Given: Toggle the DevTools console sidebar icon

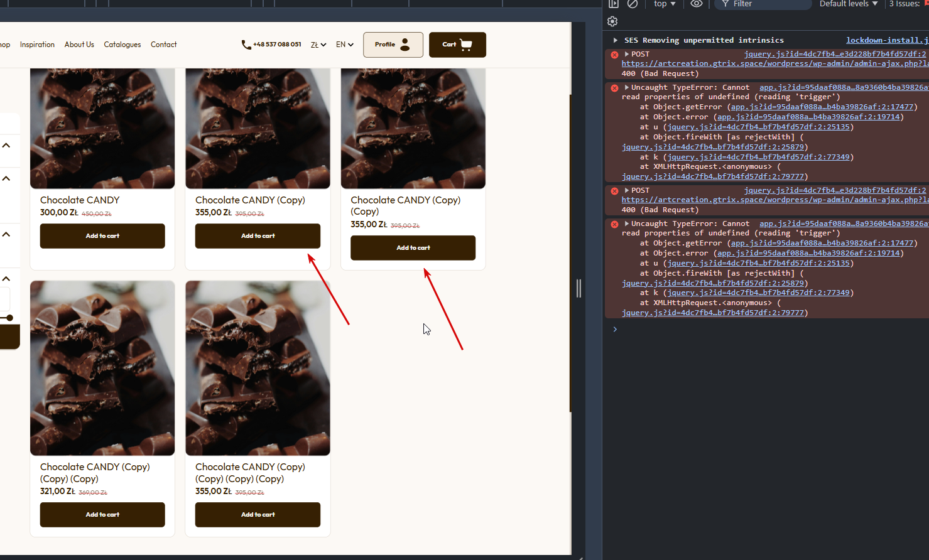Looking at the screenshot, I should [614, 4].
